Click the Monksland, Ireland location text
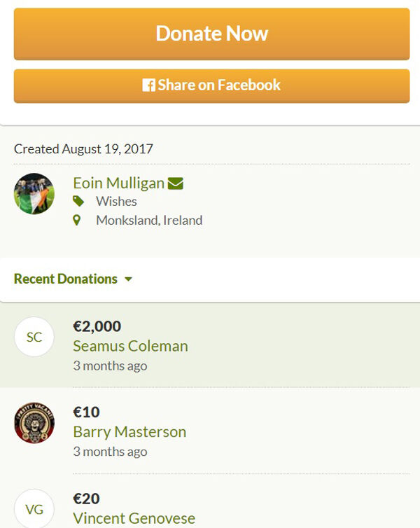The image size is (420, 528). click(x=149, y=221)
